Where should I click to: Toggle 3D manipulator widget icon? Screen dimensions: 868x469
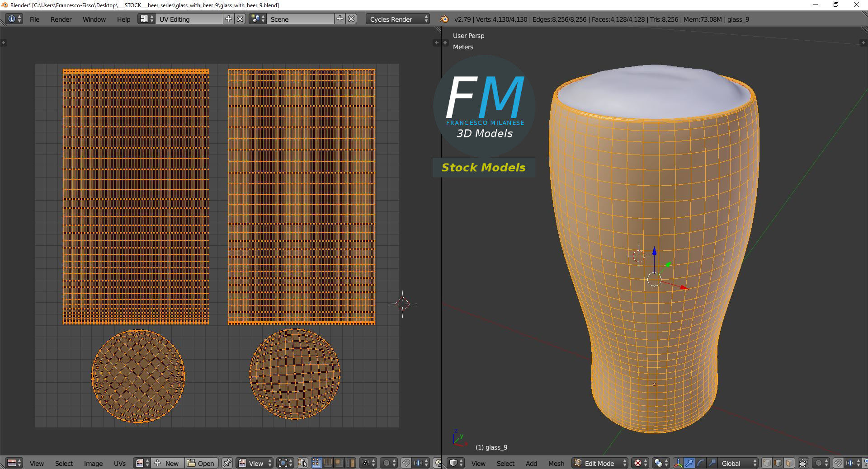pyautogui.click(x=678, y=463)
